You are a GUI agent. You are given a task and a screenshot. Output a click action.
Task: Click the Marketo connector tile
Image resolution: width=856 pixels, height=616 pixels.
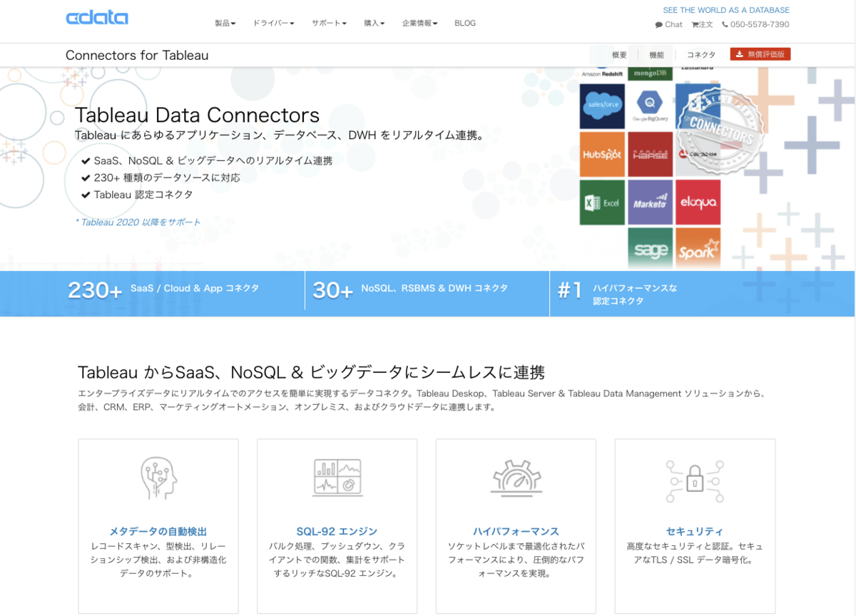[x=650, y=202]
